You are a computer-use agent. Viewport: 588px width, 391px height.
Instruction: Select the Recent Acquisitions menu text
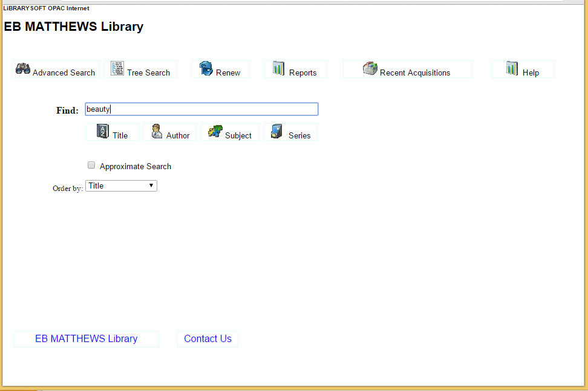point(415,73)
